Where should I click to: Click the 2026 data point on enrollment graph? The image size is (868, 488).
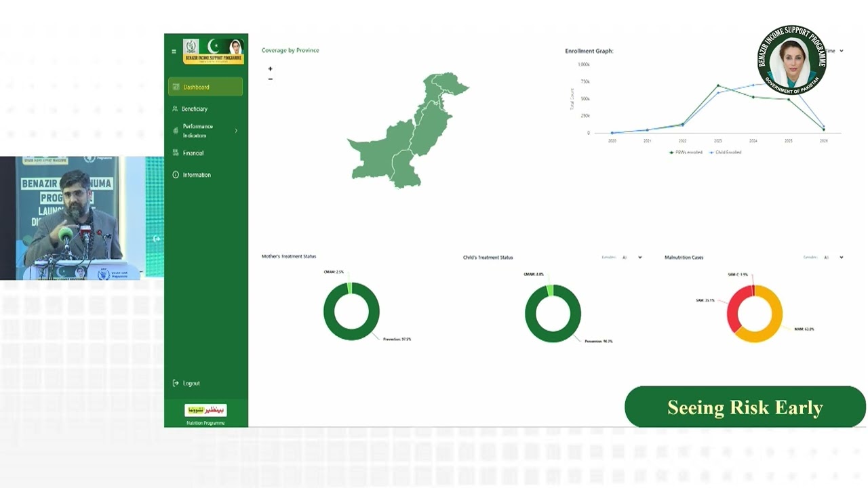824,129
